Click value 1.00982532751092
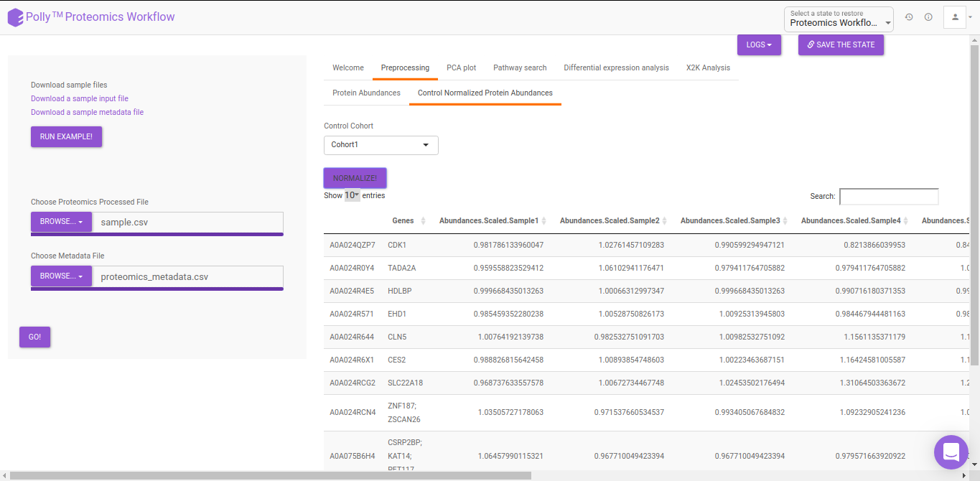 [752, 337]
